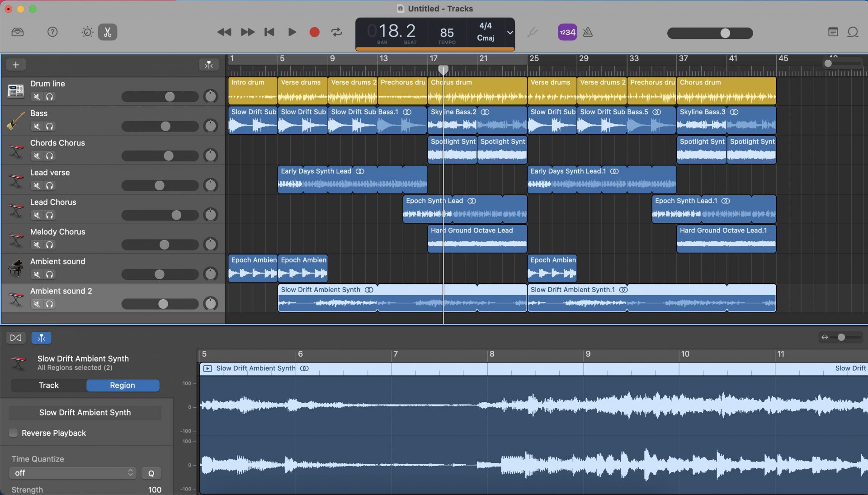This screenshot has height=495, width=868.
Task: Expand the Time Quantize dropdown setting
Action: [x=71, y=474]
